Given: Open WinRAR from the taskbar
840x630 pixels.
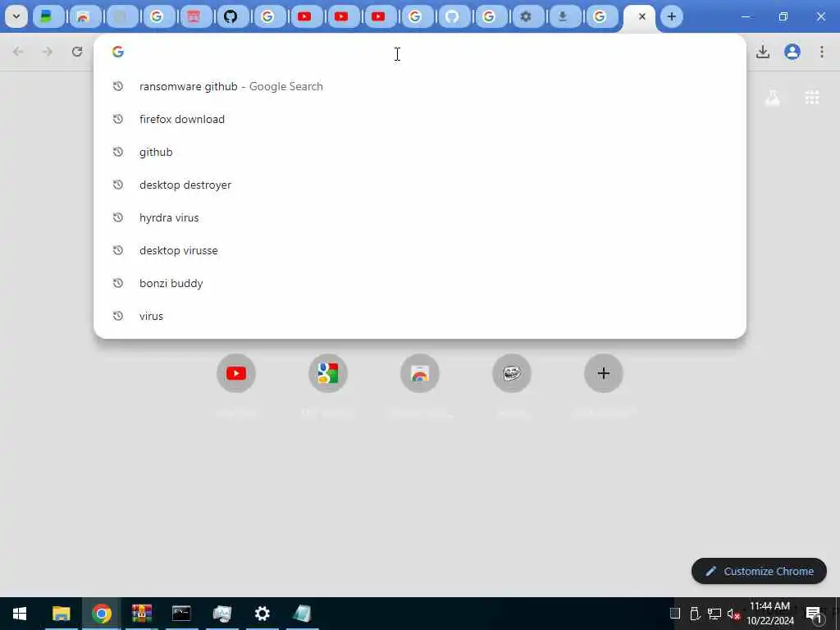Looking at the screenshot, I should [x=141, y=614].
